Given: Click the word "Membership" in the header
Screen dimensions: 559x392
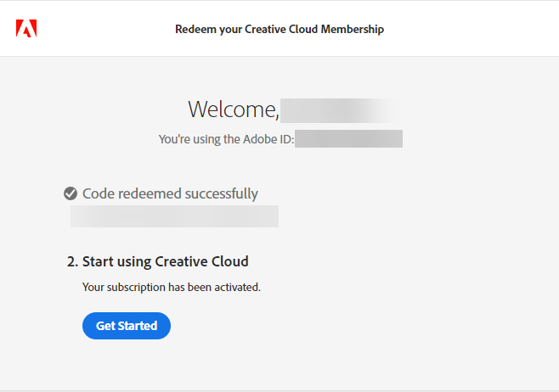Looking at the screenshot, I should [353, 29].
